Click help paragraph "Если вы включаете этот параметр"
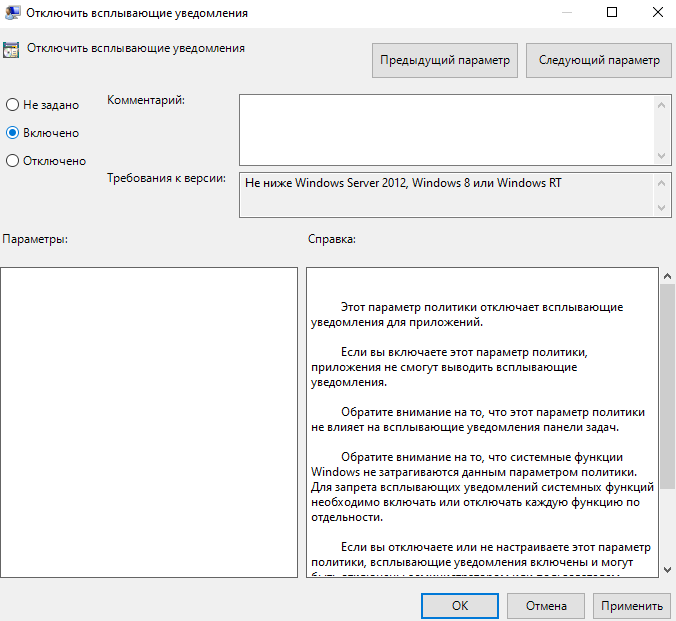 (x=449, y=367)
